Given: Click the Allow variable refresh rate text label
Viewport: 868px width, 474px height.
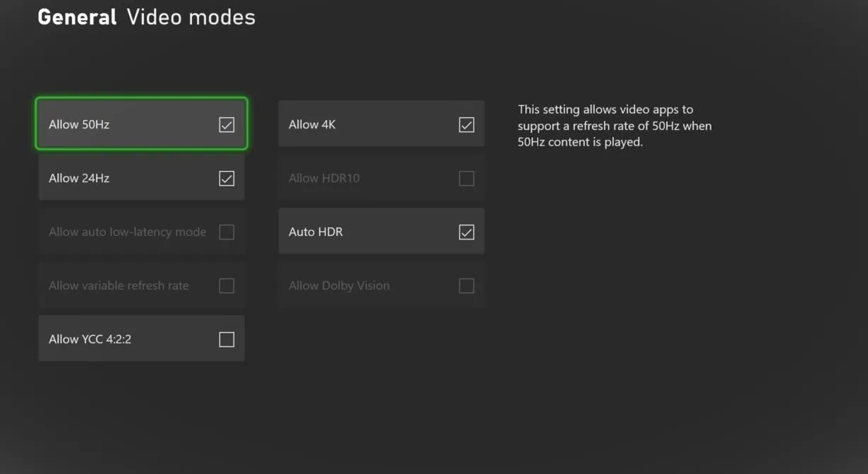Looking at the screenshot, I should point(119,286).
